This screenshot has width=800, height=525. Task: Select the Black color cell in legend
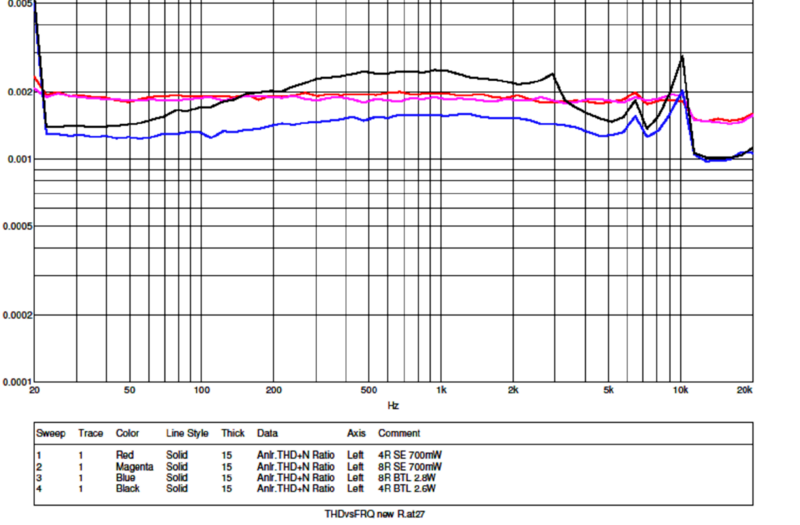coord(128,489)
